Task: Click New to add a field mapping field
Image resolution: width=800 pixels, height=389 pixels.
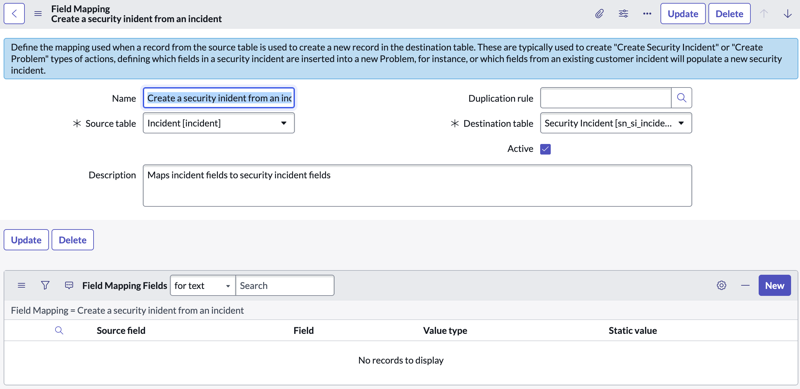Action: (774, 286)
